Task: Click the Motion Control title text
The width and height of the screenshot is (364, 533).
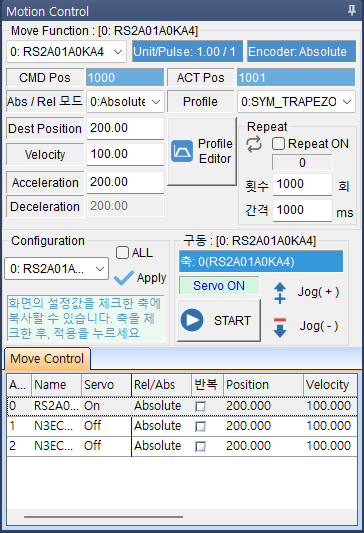Action: pos(48,12)
